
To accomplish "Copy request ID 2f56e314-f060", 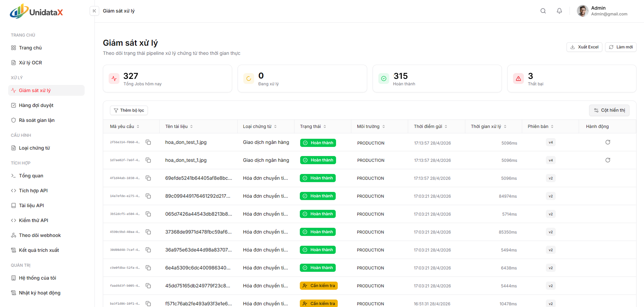I will click(x=148, y=142).
